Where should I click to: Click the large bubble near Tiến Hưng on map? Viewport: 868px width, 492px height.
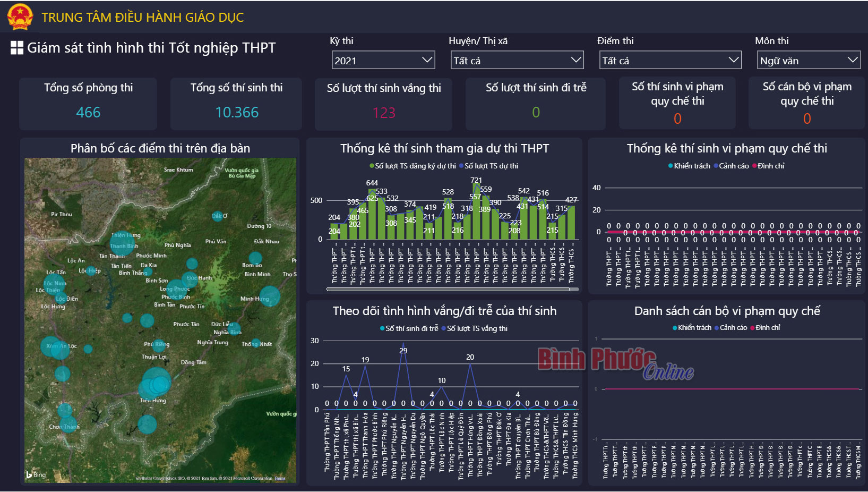coord(156,383)
